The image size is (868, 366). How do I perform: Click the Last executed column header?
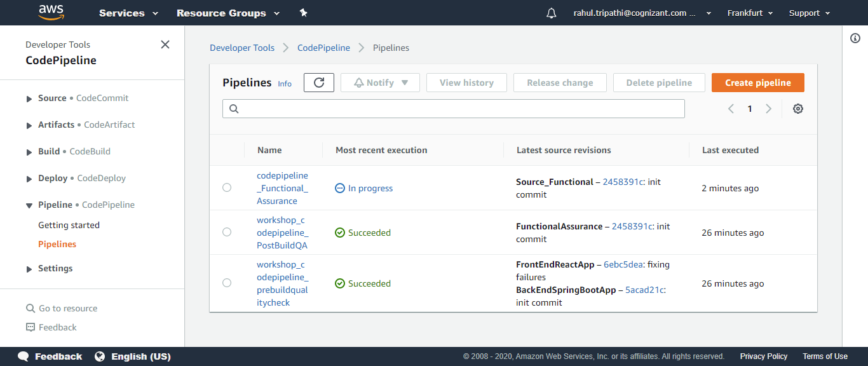(x=730, y=150)
